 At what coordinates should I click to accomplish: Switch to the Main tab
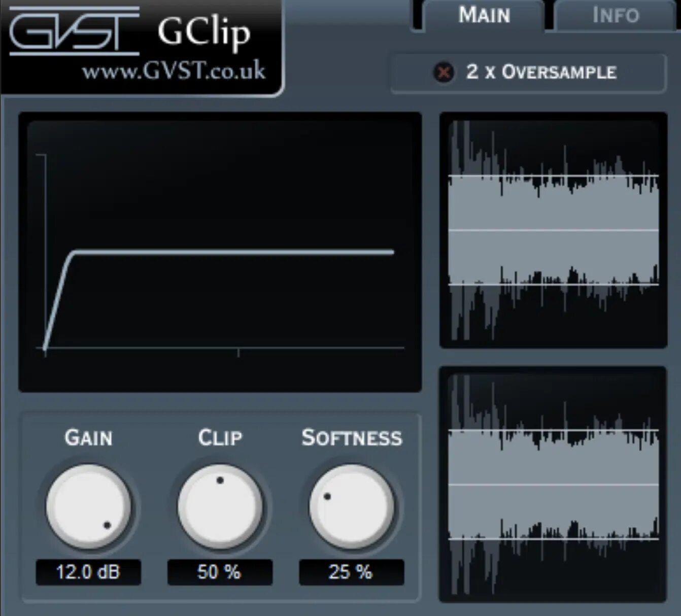(x=484, y=16)
